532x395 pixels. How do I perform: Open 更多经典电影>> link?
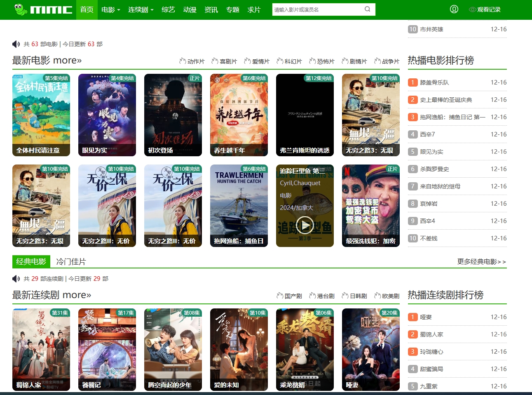482,261
